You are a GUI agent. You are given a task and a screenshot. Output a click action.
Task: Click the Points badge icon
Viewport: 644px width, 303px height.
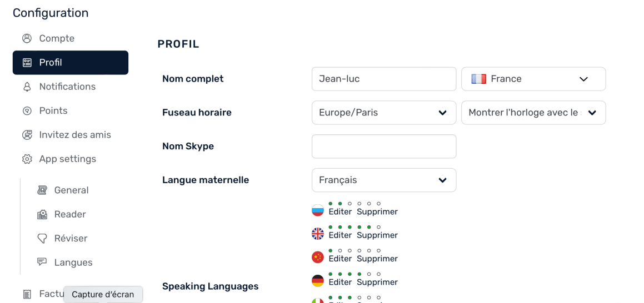click(27, 111)
